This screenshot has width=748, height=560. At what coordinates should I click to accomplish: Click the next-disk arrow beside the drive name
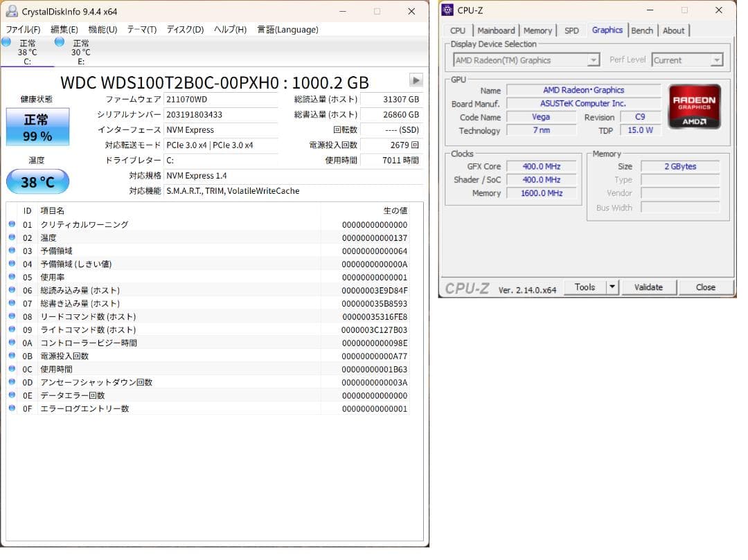pos(415,81)
